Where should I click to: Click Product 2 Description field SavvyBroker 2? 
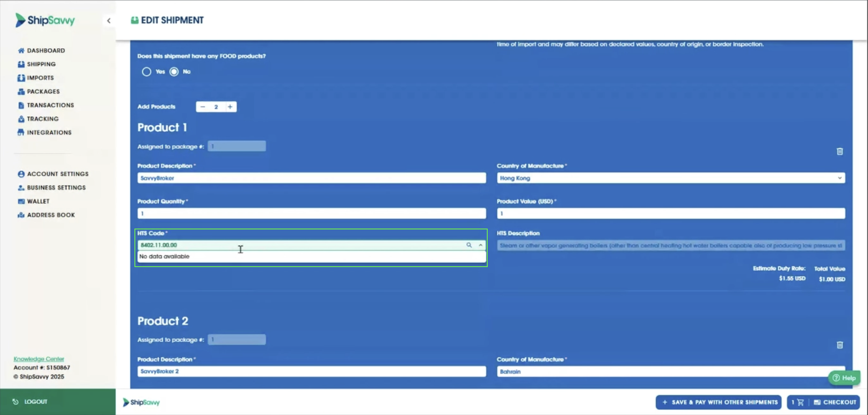coord(311,372)
